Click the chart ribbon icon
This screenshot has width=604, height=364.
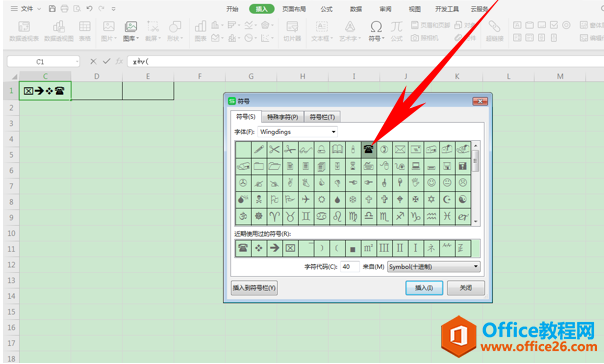tap(200, 31)
